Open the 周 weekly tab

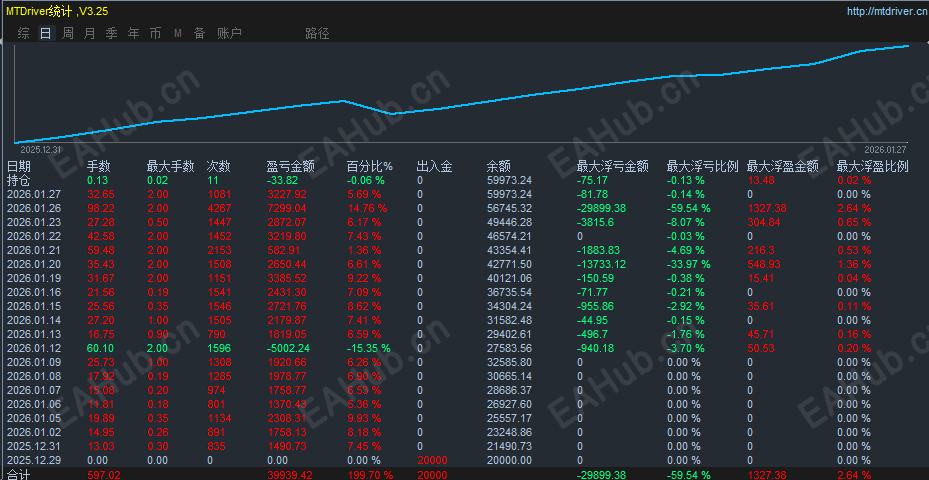pyautogui.click(x=68, y=34)
